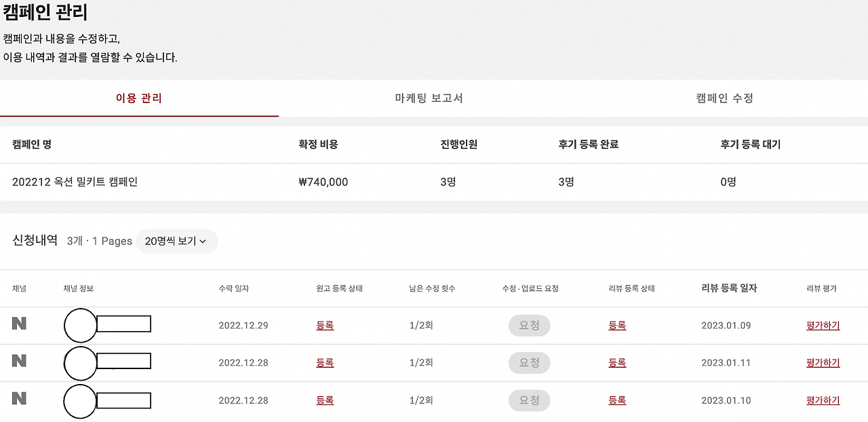This screenshot has height=422, width=868.
Task: Select 평가하기 for the last review entry
Action: (x=823, y=400)
